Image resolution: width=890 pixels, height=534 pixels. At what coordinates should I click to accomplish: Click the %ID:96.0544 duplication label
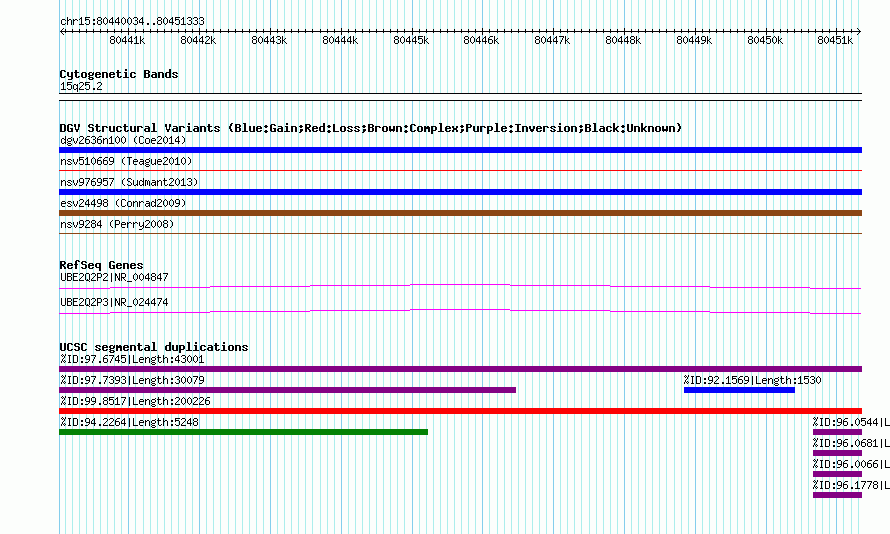851,422
